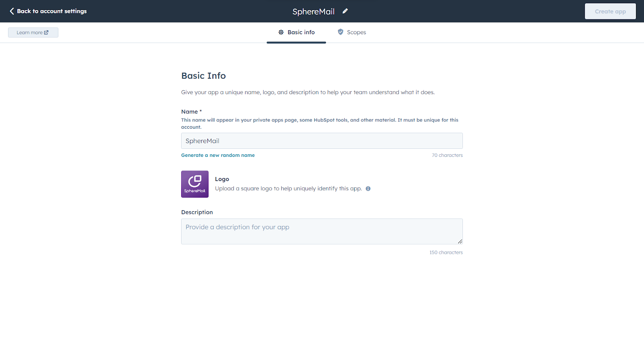This screenshot has width=644, height=362.
Task: Click the description textarea resize handle
Action: tap(460, 241)
